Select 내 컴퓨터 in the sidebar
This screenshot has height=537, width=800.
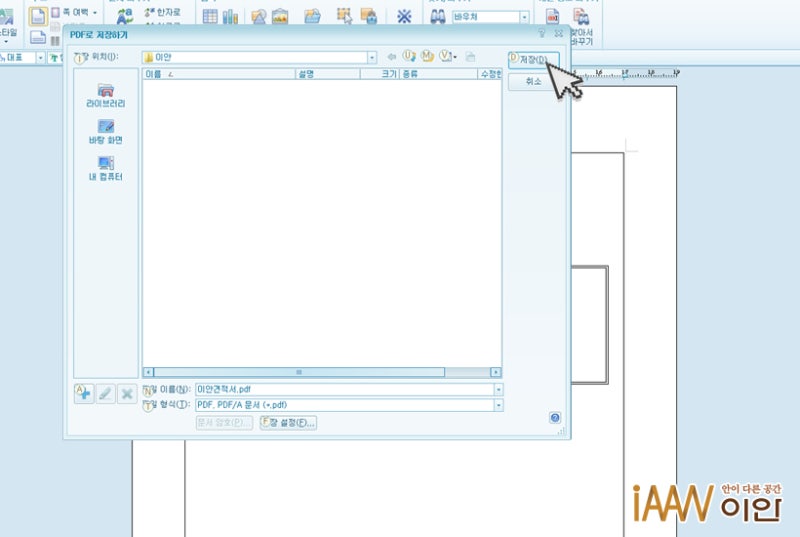106,169
